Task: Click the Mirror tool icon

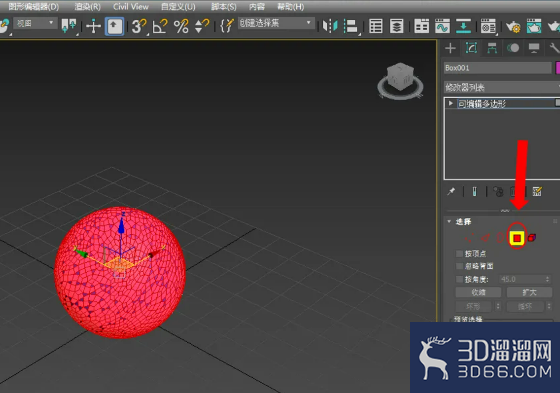Action: (x=330, y=26)
